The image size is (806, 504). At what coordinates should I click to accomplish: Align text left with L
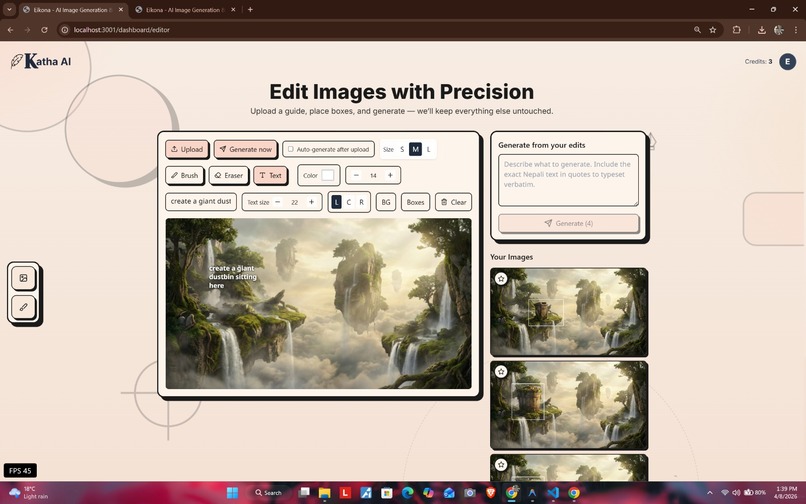coord(336,202)
